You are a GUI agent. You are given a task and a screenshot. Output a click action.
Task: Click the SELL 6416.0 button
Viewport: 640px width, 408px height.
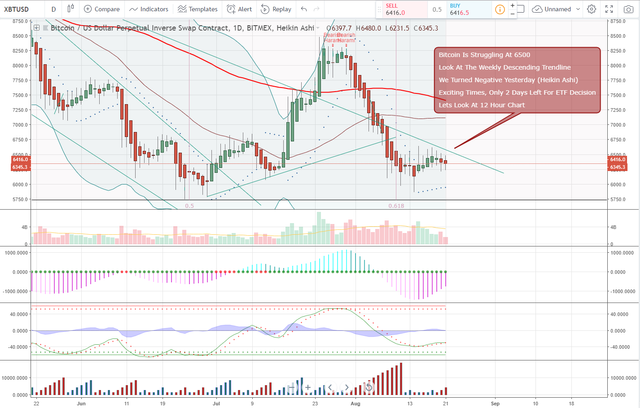click(405, 9)
